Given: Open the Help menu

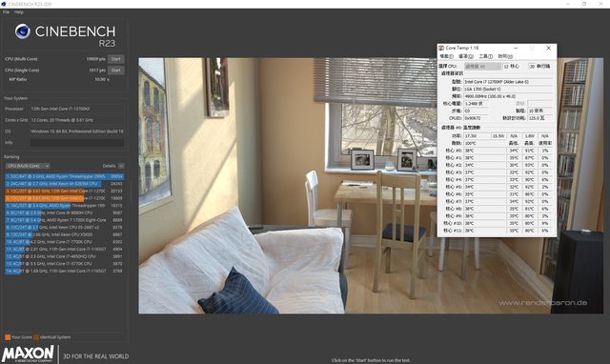Looking at the screenshot, I should coord(19,12).
